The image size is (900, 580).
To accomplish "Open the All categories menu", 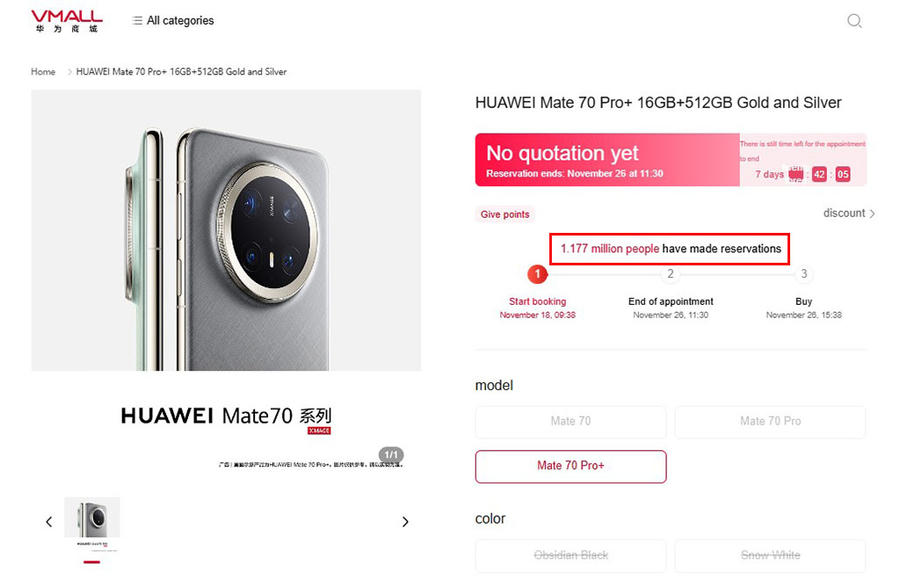I will click(x=180, y=20).
